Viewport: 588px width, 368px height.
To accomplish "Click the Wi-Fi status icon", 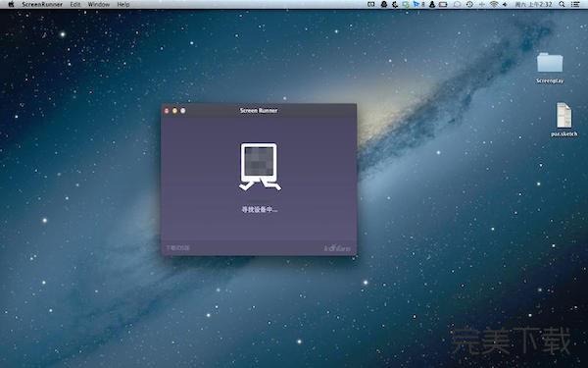I will pos(494,4).
